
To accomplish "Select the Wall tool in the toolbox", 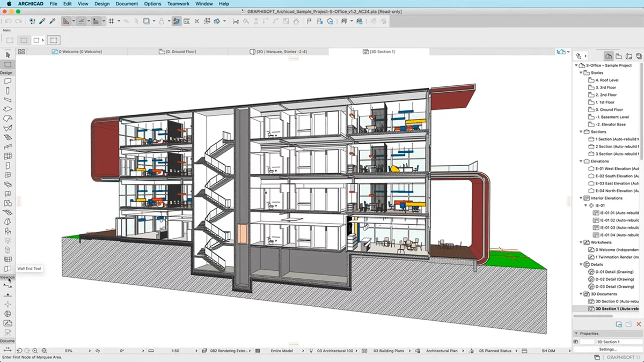I will coord(8,81).
